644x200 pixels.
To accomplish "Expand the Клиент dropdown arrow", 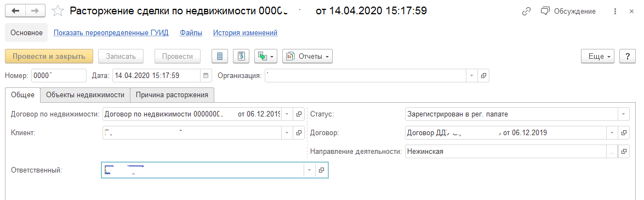I will pyautogui.click(x=287, y=132).
